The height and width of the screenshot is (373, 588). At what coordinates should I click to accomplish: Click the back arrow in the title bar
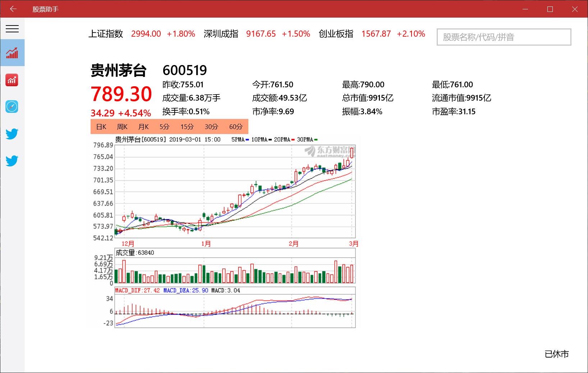click(x=13, y=9)
